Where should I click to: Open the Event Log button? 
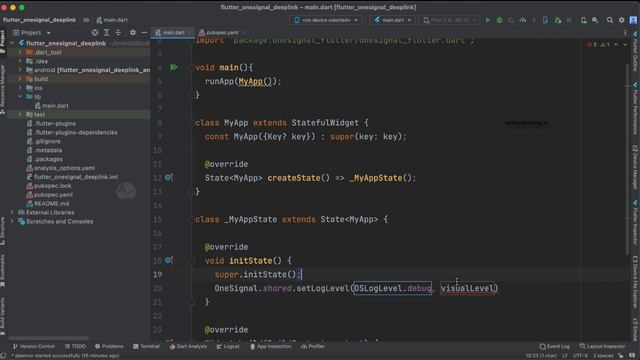[x=554, y=346]
